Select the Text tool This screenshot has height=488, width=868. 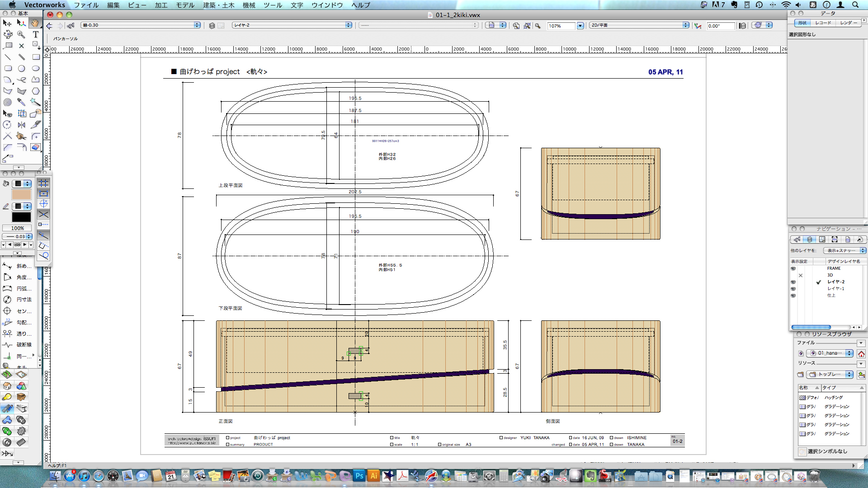(x=35, y=34)
